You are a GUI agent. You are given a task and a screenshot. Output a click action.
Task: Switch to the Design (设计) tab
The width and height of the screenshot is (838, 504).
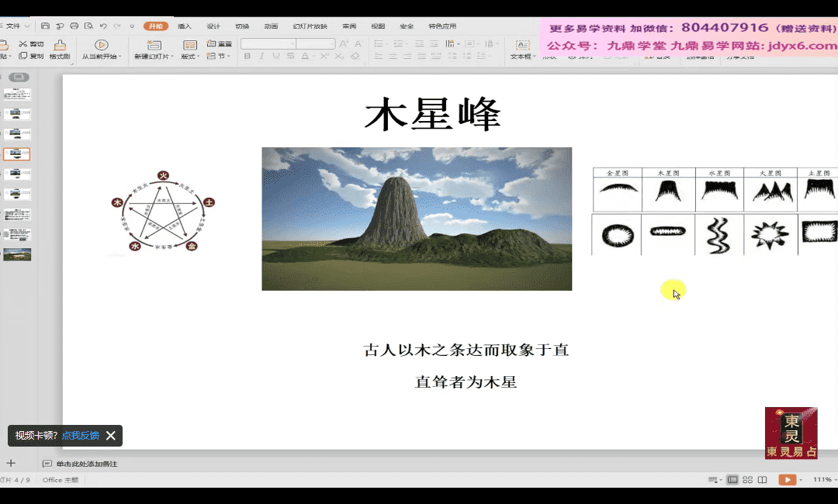pos(213,26)
